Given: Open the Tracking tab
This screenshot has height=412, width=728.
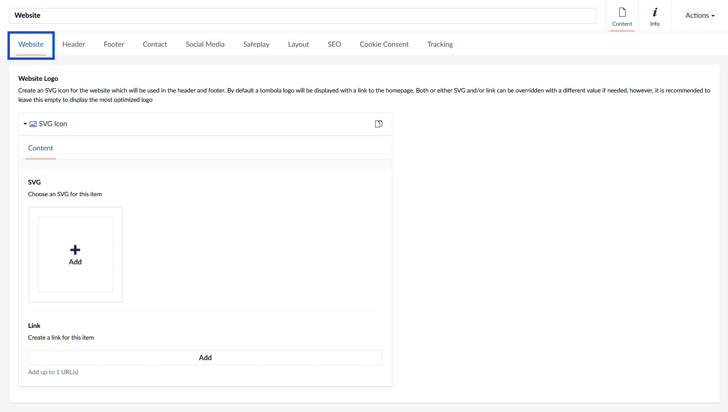Looking at the screenshot, I should pos(440,45).
